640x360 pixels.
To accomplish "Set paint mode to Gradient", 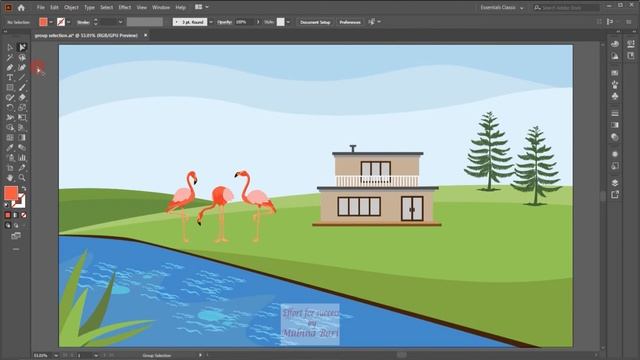I will point(16,215).
